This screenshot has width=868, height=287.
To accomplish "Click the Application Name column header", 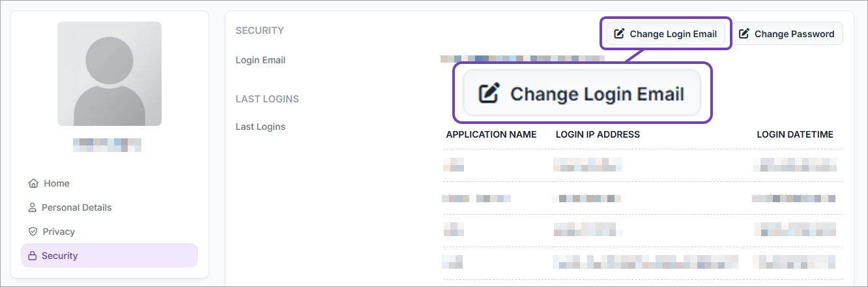I will 491,134.
